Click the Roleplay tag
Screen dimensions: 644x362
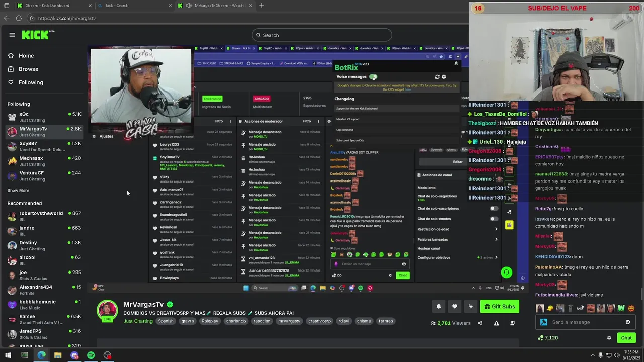[x=210, y=321]
